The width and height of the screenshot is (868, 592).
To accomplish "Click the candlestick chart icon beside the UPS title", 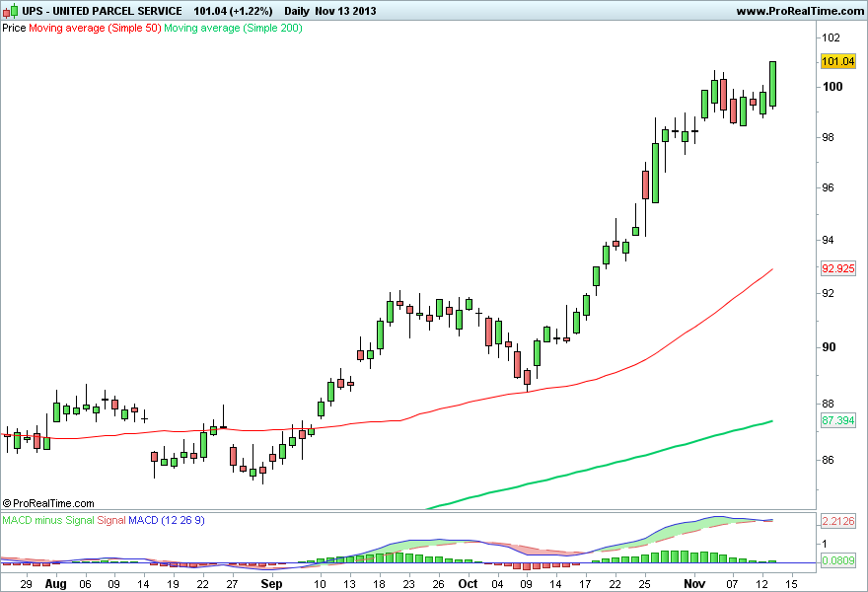I will point(10,11).
